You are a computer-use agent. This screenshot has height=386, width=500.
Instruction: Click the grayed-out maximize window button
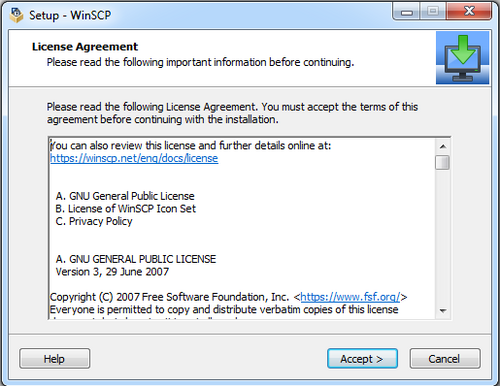click(x=433, y=12)
